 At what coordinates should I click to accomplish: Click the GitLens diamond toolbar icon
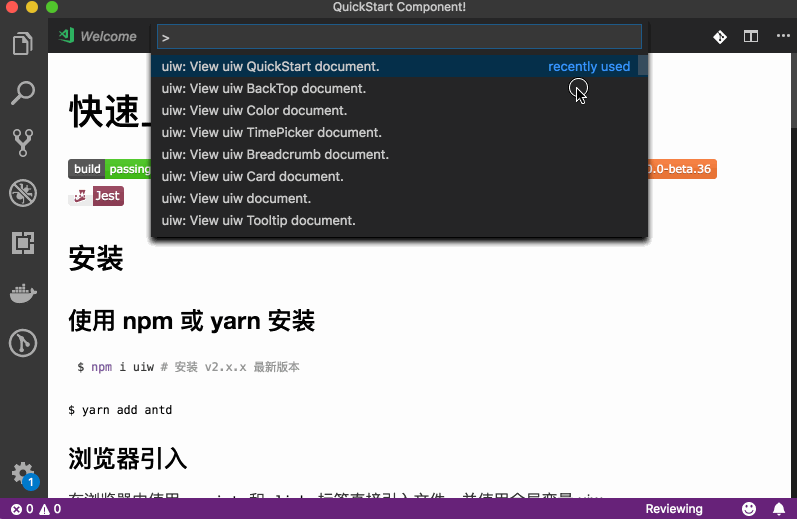click(720, 37)
